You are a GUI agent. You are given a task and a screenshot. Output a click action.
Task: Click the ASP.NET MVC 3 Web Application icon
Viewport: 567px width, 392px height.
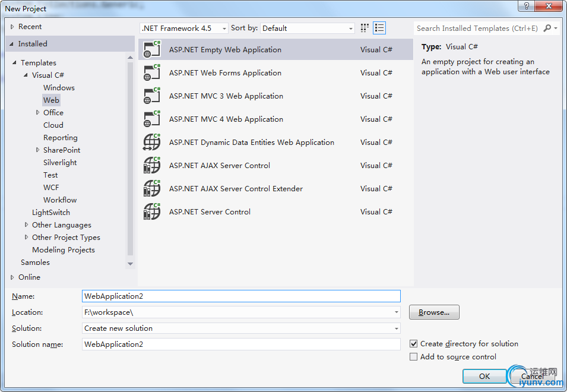tap(152, 96)
